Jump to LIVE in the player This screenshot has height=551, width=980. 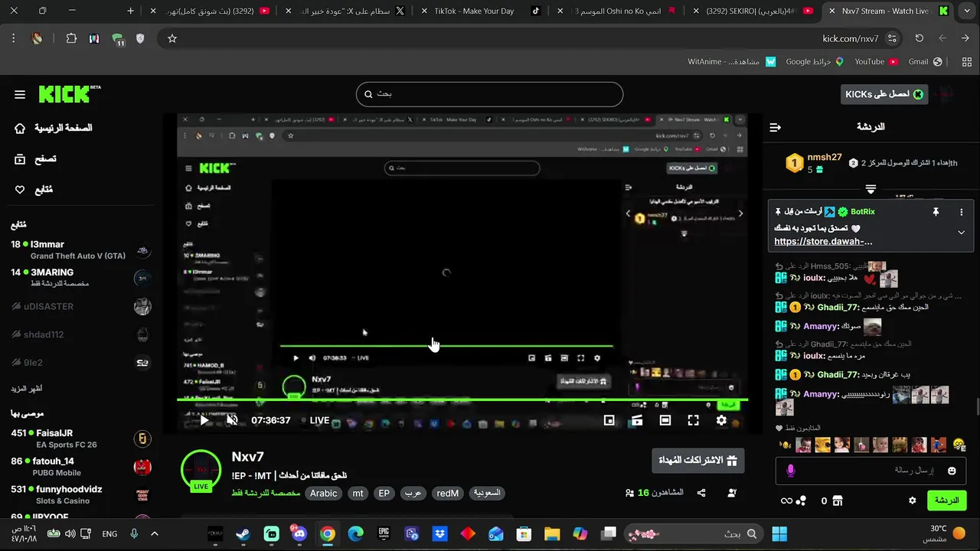point(315,420)
